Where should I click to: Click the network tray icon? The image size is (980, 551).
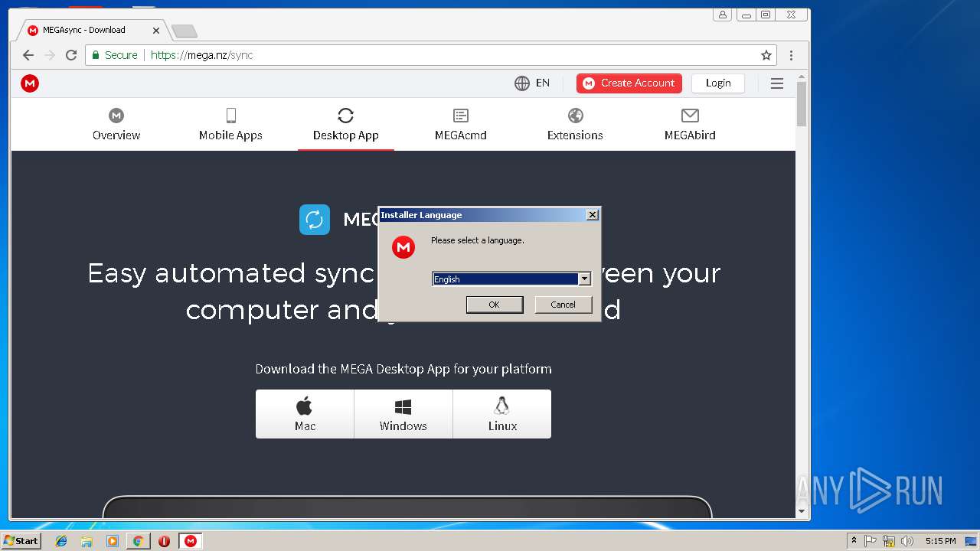pyautogui.click(x=889, y=541)
